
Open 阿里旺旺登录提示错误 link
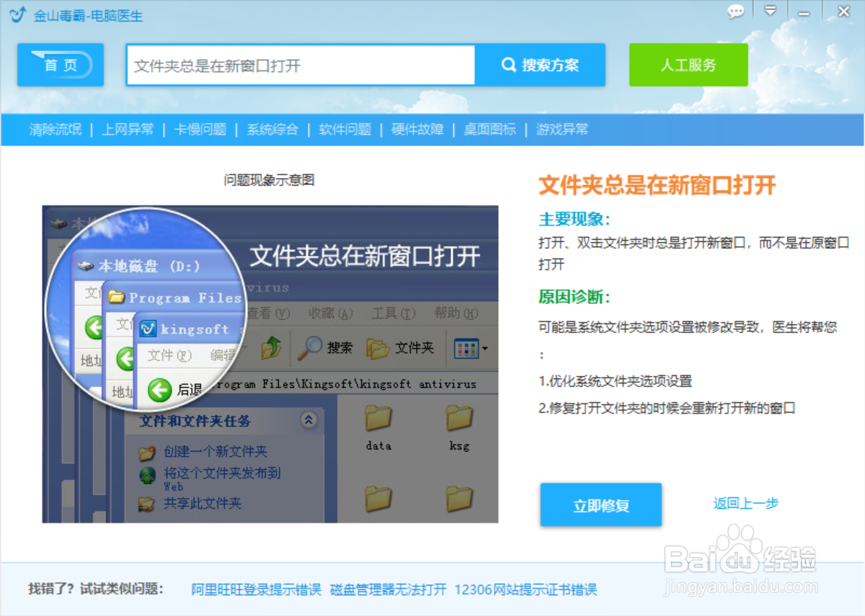(x=256, y=589)
